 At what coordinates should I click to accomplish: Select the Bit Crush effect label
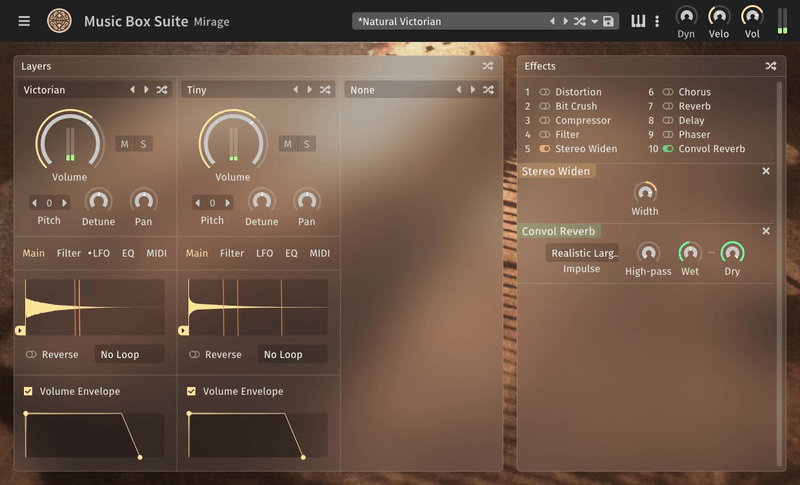point(576,106)
